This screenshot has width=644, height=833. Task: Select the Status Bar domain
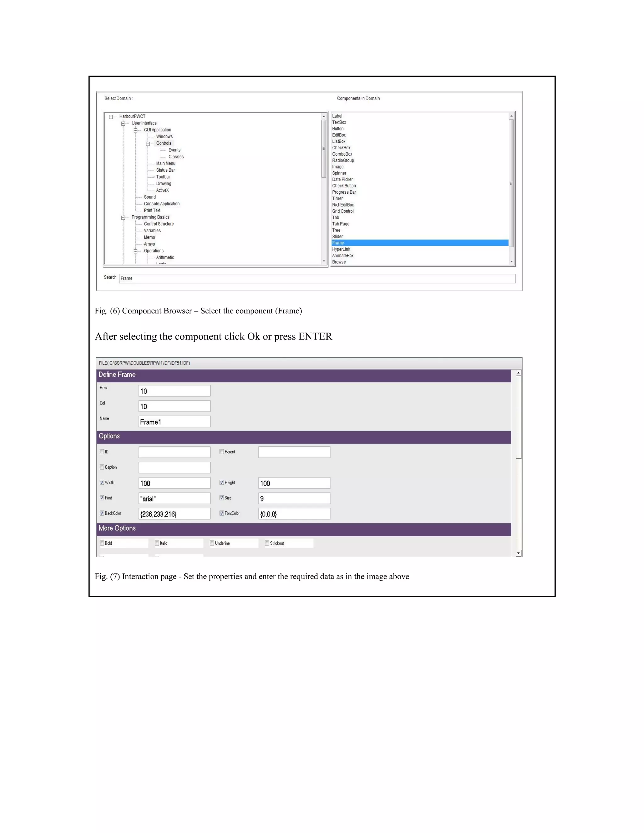(x=165, y=170)
